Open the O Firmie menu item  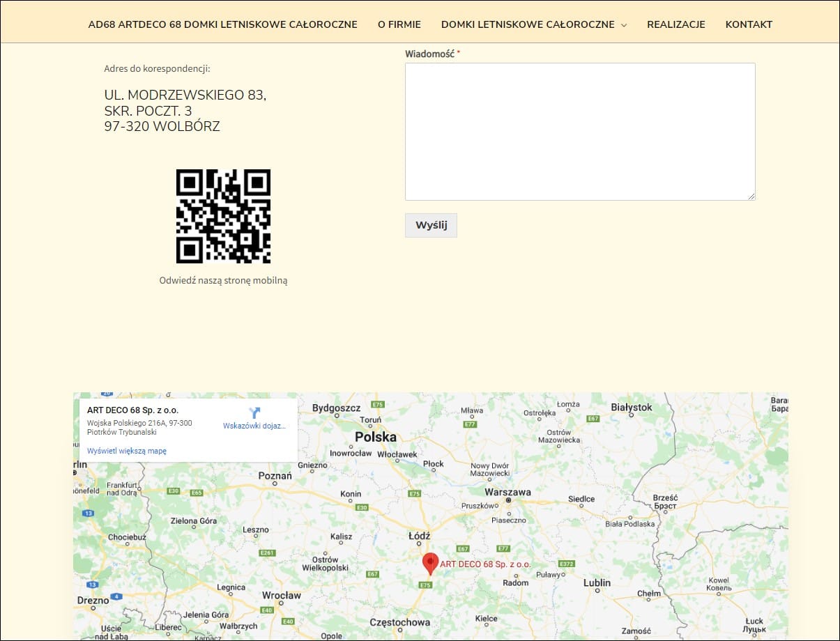pos(399,24)
